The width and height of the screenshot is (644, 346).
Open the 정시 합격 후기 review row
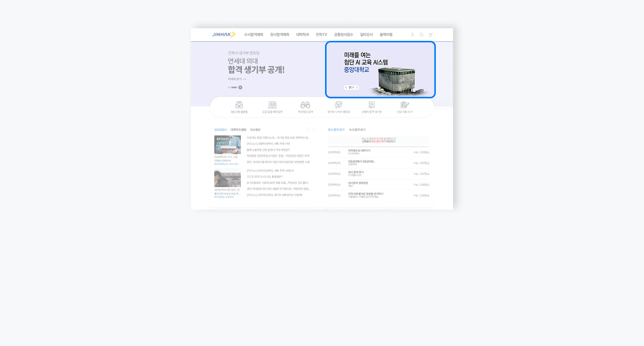point(378,174)
